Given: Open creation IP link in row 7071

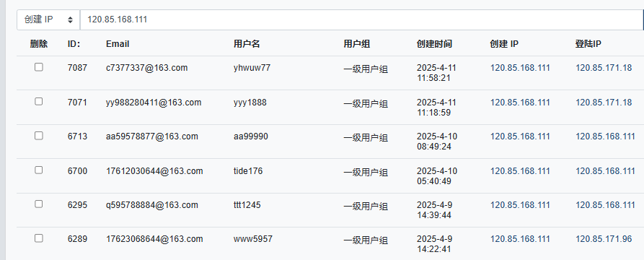Looking at the screenshot, I should (519, 102).
